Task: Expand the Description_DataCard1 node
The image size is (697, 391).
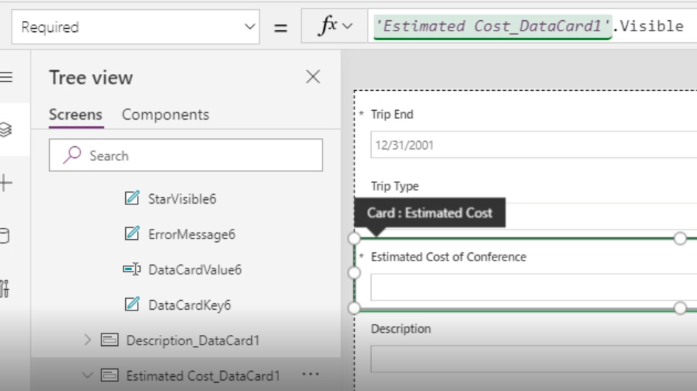Action: point(87,340)
